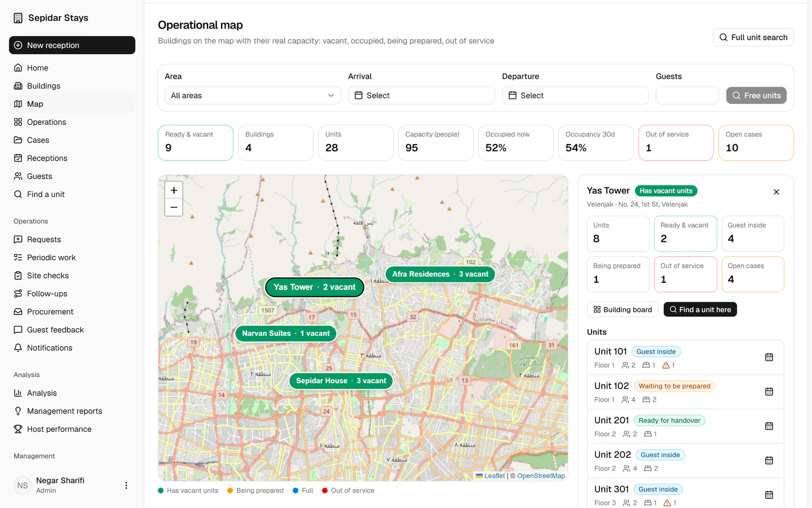Select the Narvan Suites map marker
The image size is (812, 508).
286,333
